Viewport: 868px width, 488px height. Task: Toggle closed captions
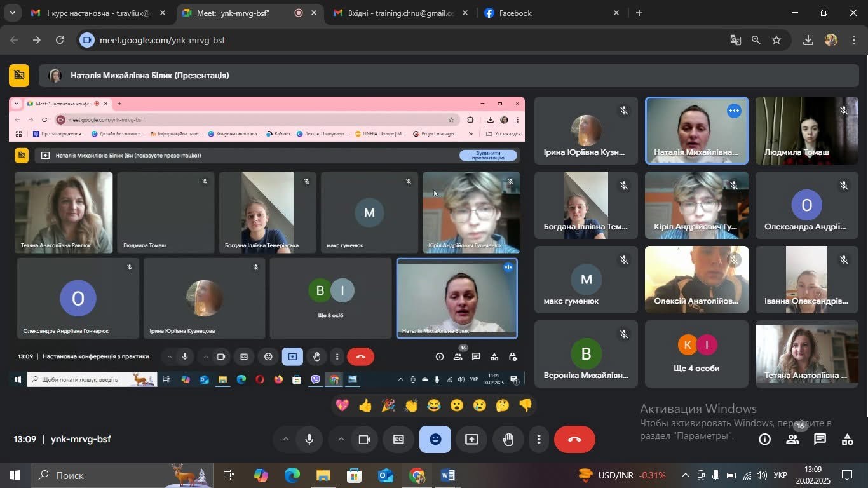(398, 439)
